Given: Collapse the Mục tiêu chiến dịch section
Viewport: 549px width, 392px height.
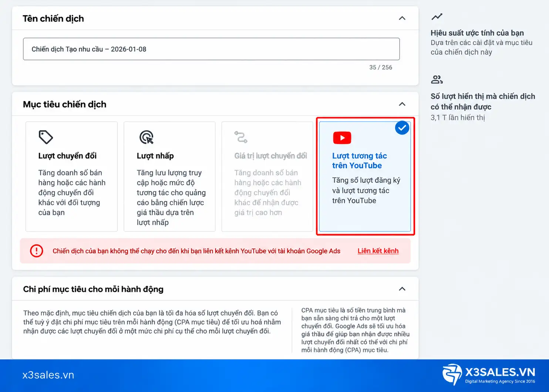Looking at the screenshot, I should tap(402, 104).
